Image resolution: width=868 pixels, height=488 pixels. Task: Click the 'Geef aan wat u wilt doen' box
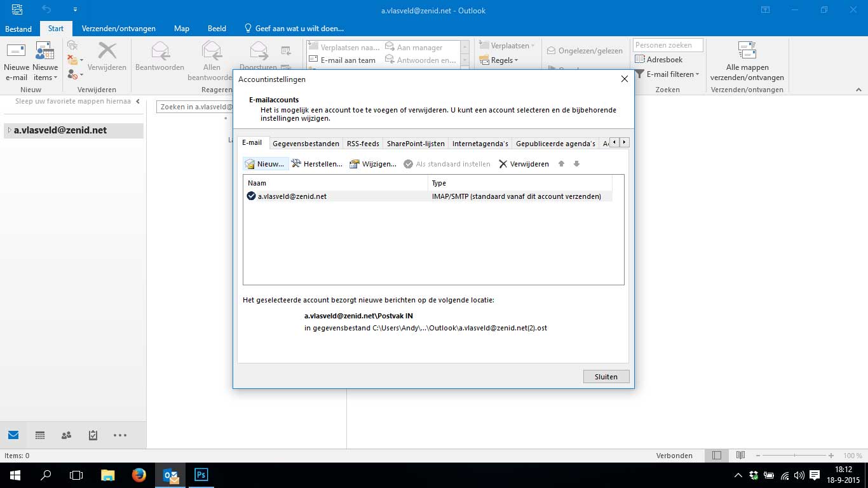(x=294, y=29)
